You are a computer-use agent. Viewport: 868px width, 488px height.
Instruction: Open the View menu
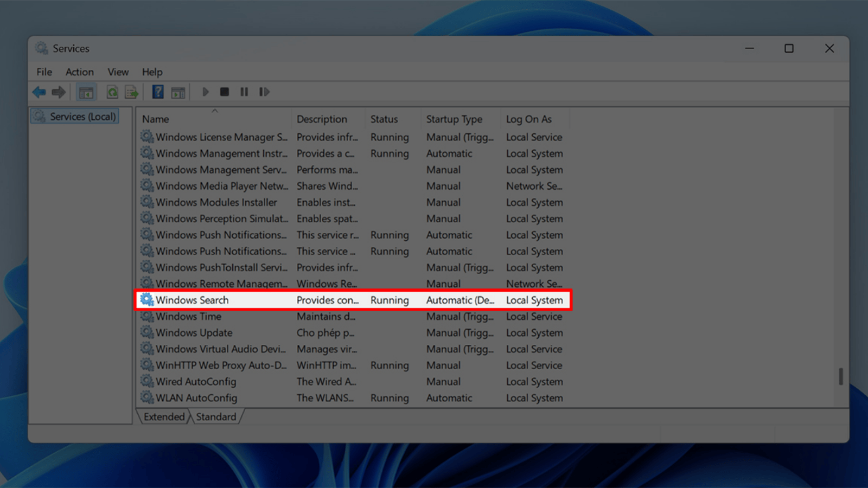point(118,72)
